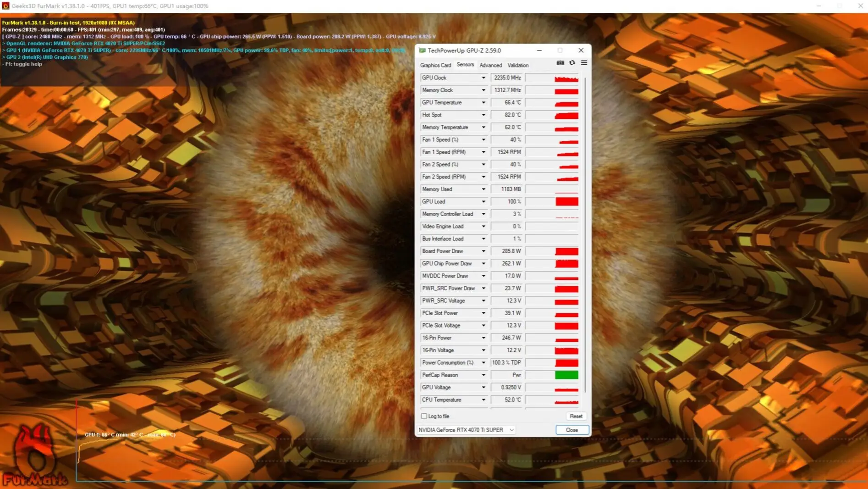Screen dimensions: 868x489
Task: Open the Validation tab
Action: 518,65
